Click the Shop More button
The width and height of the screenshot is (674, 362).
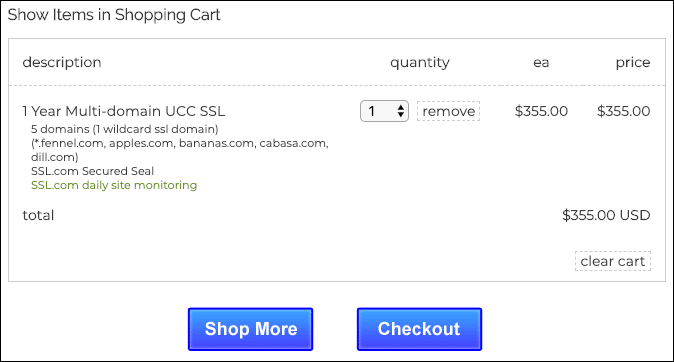coord(251,329)
